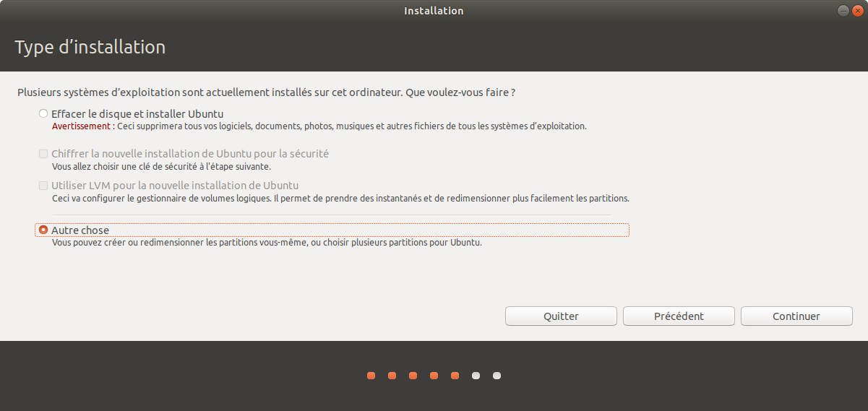Enable the "Chiffrer la nouvelle installation" checkbox

click(x=43, y=154)
